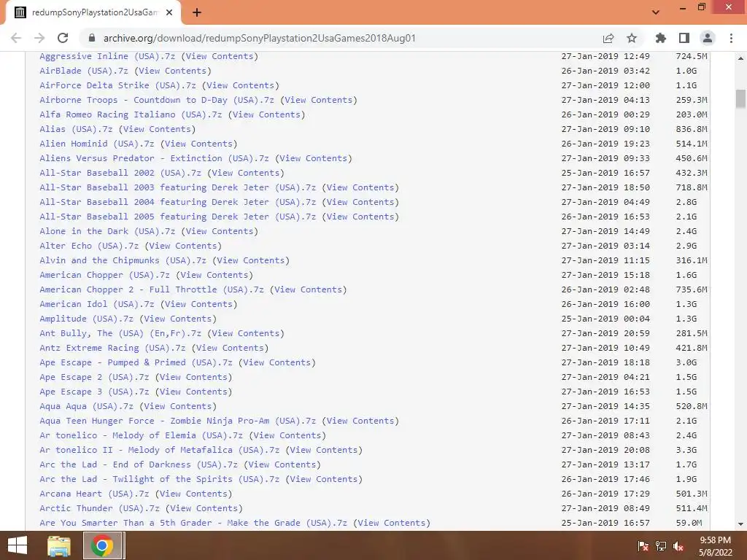Download All-Star Baseball 2003 featuring Derek Jeter
Image resolution: width=747 pixels, height=560 pixels.
pos(178,187)
